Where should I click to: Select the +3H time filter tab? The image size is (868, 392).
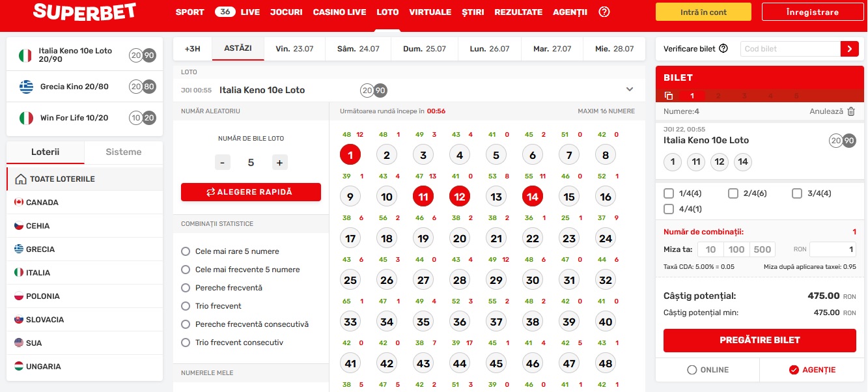click(x=193, y=49)
